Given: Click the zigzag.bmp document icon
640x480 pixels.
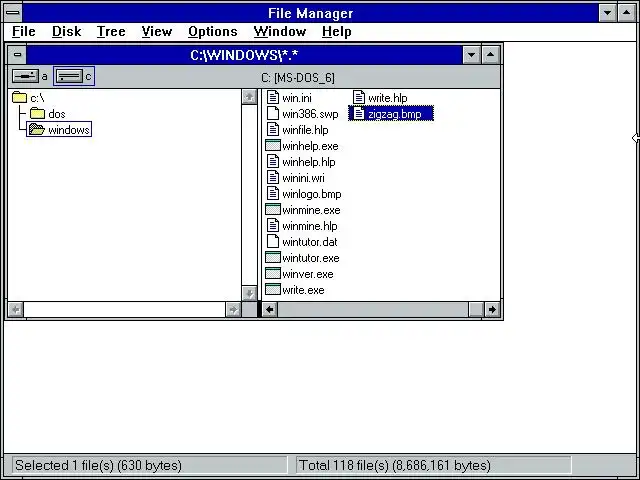Looking at the screenshot, I should pyautogui.click(x=359, y=113).
